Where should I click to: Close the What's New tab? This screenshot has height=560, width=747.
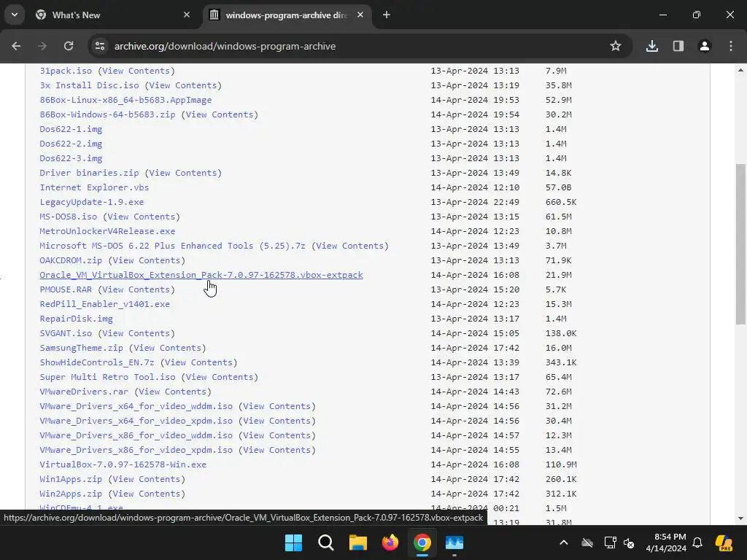click(187, 15)
